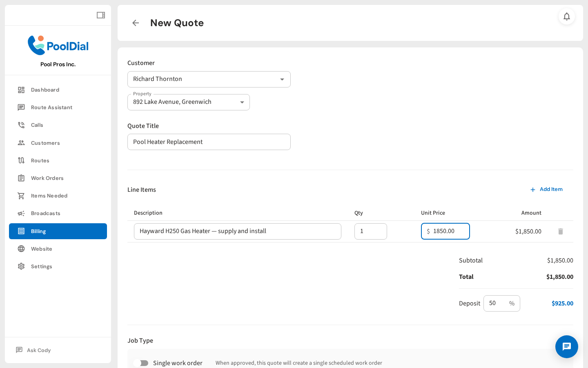Open the Work Orders section
Viewport: 588px width, 368px height.
click(x=47, y=178)
